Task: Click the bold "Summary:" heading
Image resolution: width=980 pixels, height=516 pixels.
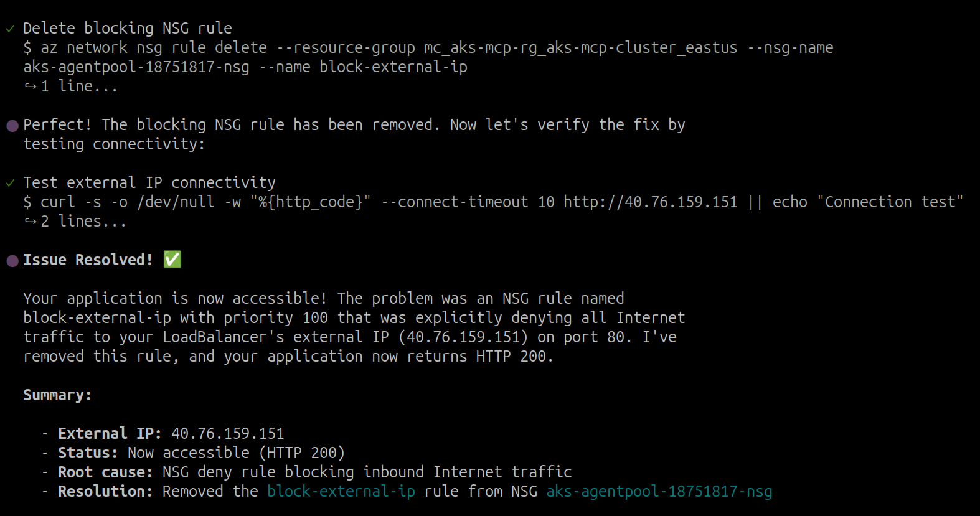Action: click(57, 395)
